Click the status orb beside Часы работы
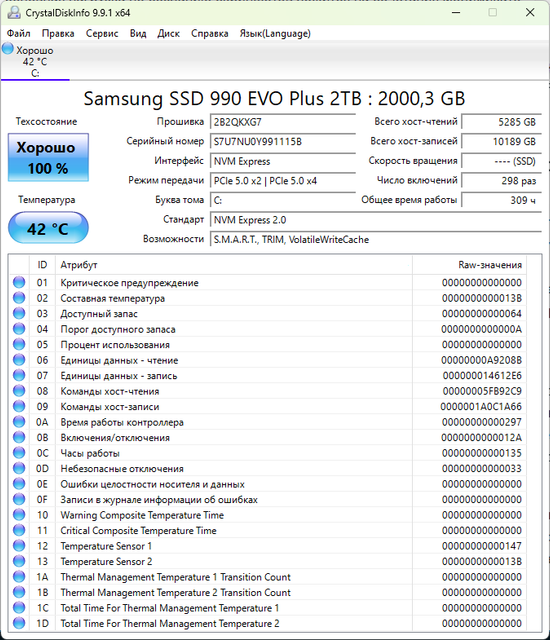 click(19, 453)
